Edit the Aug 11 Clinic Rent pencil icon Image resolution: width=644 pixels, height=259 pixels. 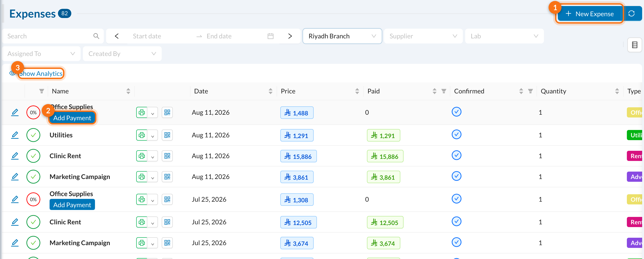click(x=15, y=156)
